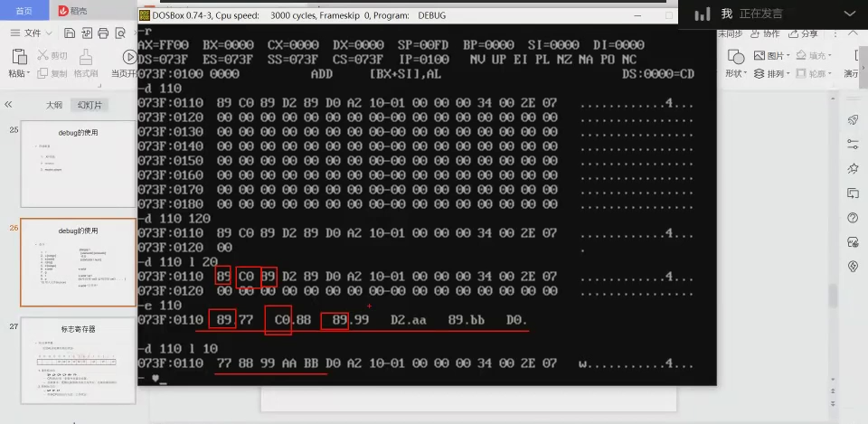The image size is (868, 424).
Task: Select slide 26 debug的使用 thumbnail
Action: coord(78,262)
